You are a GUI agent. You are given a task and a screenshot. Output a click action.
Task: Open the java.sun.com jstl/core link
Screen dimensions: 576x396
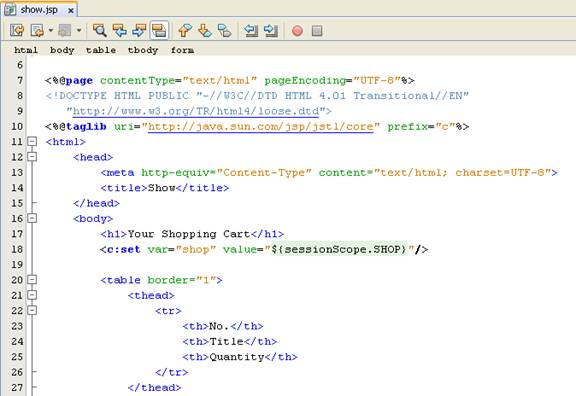point(261,127)
